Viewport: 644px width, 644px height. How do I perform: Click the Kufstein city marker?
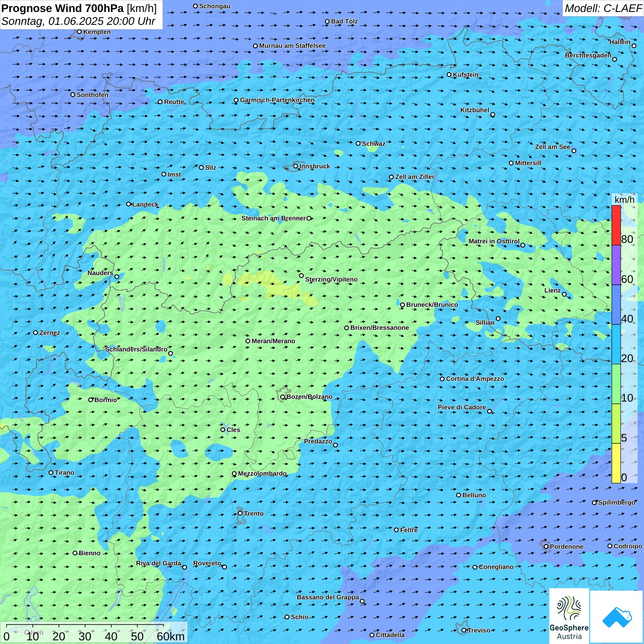(449, 75)
